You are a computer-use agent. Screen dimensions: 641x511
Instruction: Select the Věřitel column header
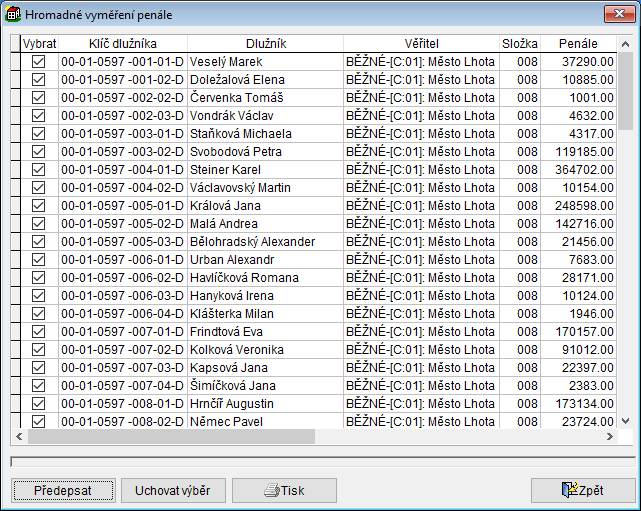(421, 44)
